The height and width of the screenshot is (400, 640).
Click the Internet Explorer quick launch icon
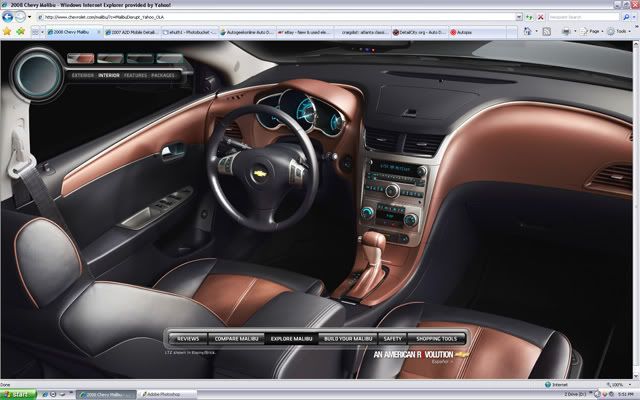(x=45, y=395)
